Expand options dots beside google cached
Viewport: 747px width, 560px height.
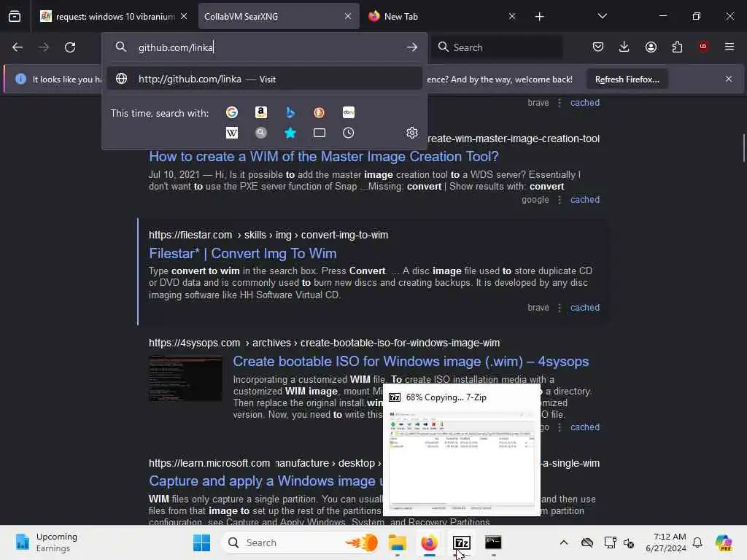point(560,200)
